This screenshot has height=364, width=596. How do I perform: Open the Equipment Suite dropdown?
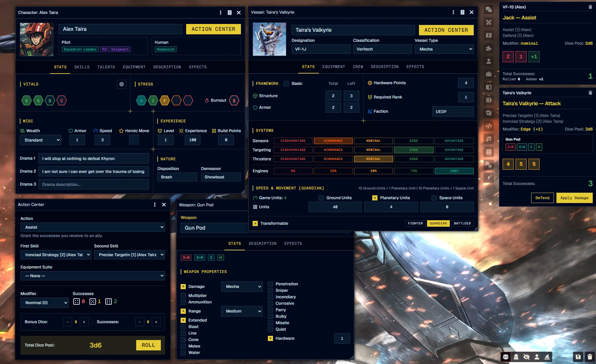pos(93,276)
